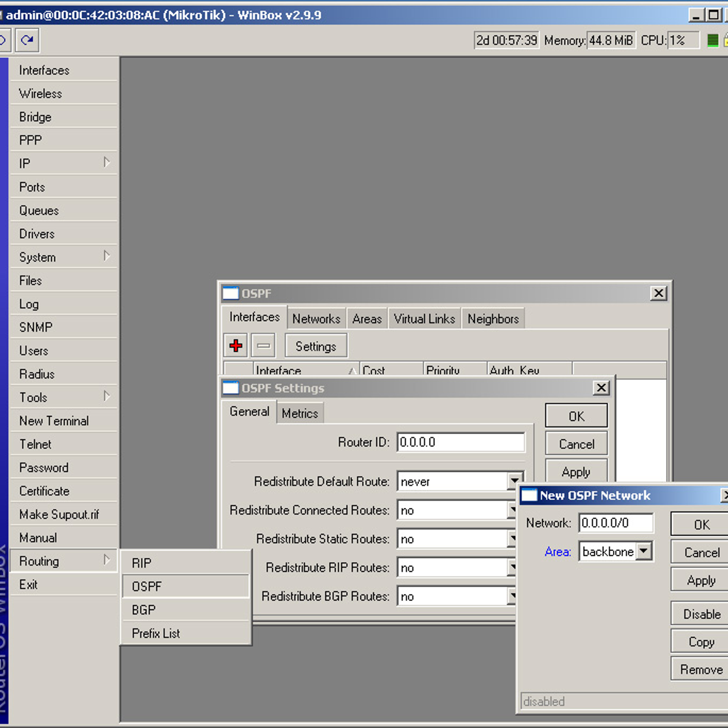The height and width of the screenshot is (728, 728).
Task: Click the New OSPF Network title bar icon
Action: tap(529, 495)
